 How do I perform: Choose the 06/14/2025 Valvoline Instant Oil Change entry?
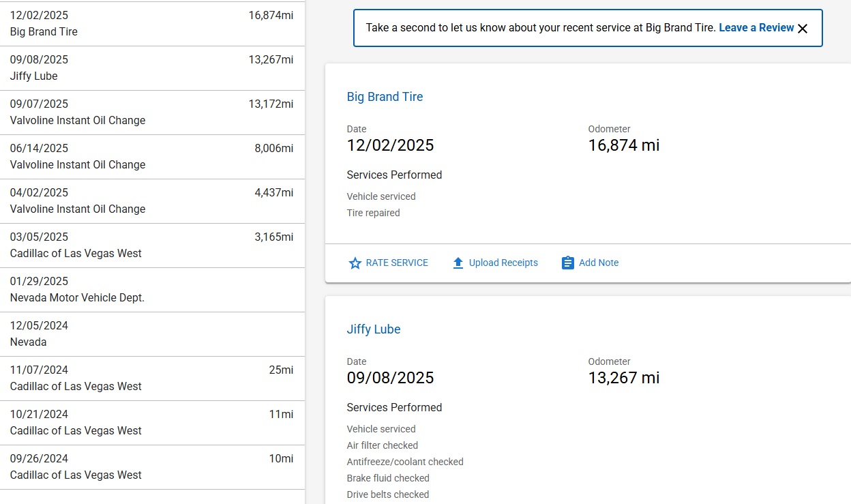pos(151,157)
